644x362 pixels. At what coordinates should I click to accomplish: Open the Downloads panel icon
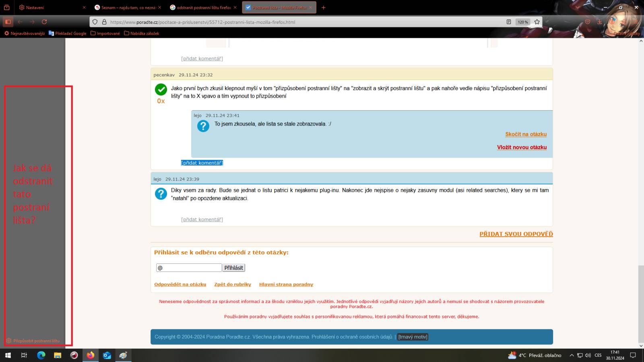600,22
